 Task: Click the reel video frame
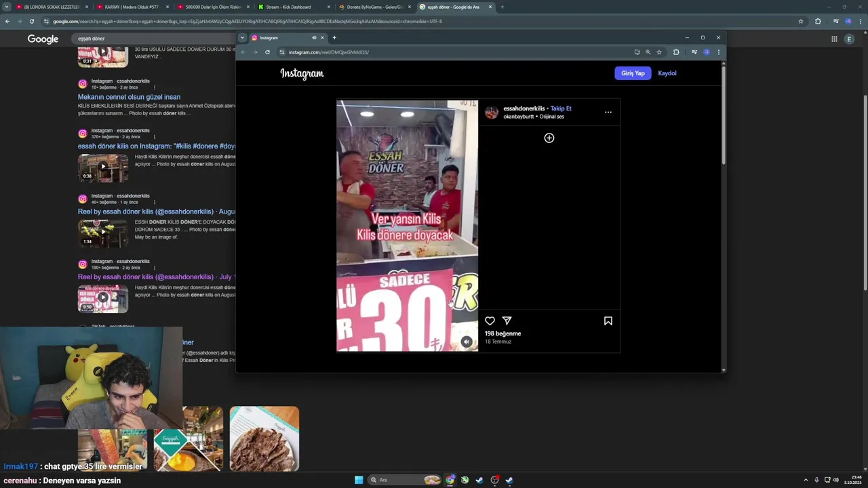click(x=408, y=226)
